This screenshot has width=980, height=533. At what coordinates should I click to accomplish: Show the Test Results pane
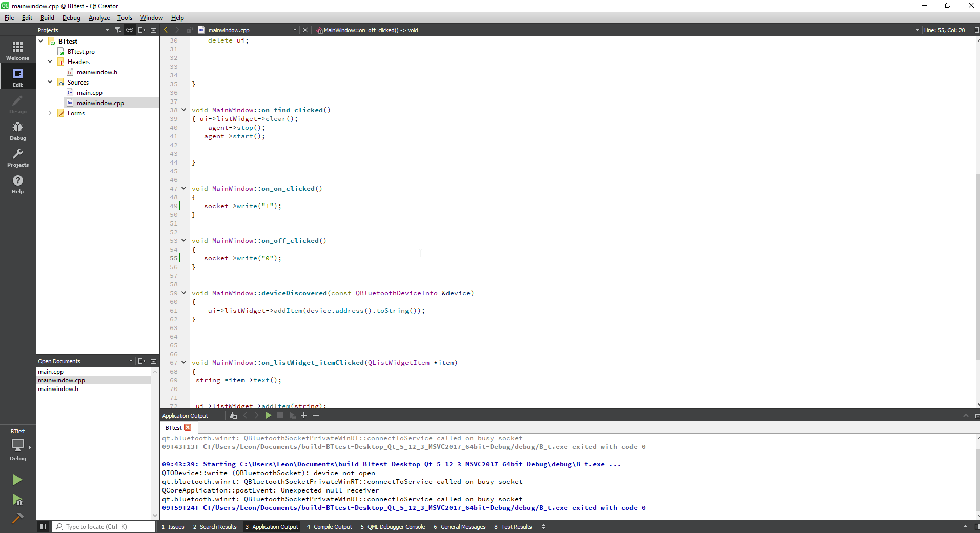click(513, 526)
